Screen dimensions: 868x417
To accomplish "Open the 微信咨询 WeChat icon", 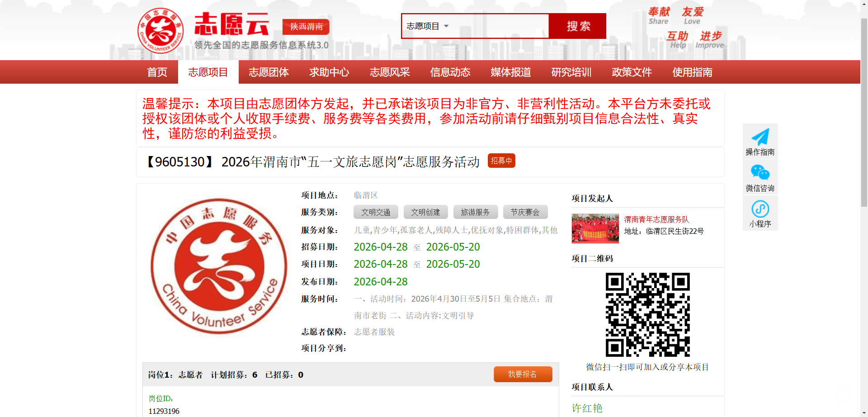I will pyautogui.click(x=760, y=172).
